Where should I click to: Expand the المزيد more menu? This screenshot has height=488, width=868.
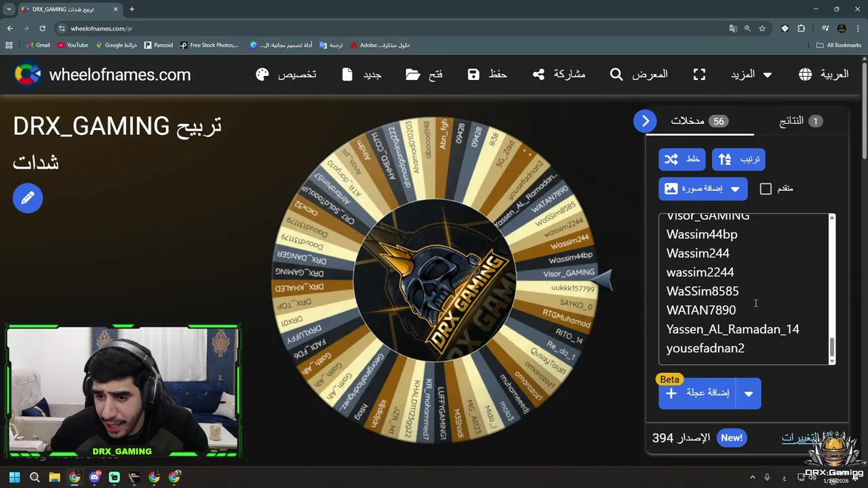(751, 75)
